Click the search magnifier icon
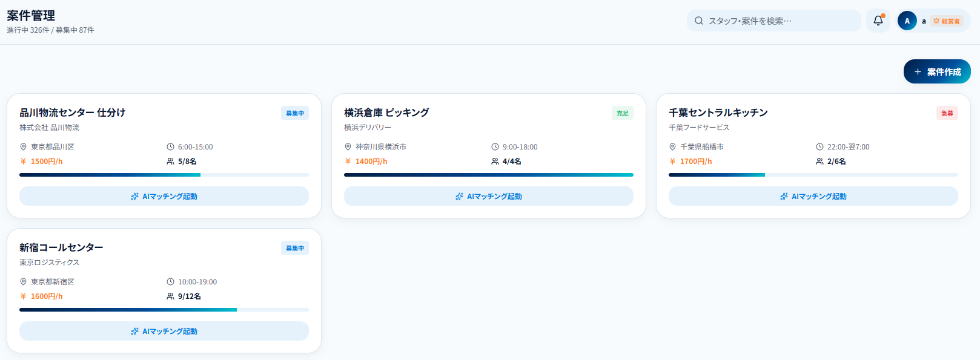Screen dimensions: 980x360 [x=699, y=21]
